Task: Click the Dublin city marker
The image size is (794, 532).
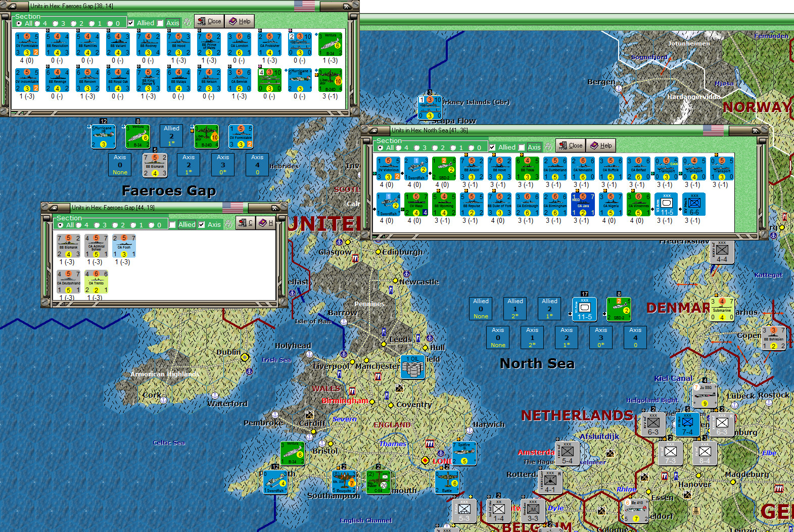Action: click(245, 358)
